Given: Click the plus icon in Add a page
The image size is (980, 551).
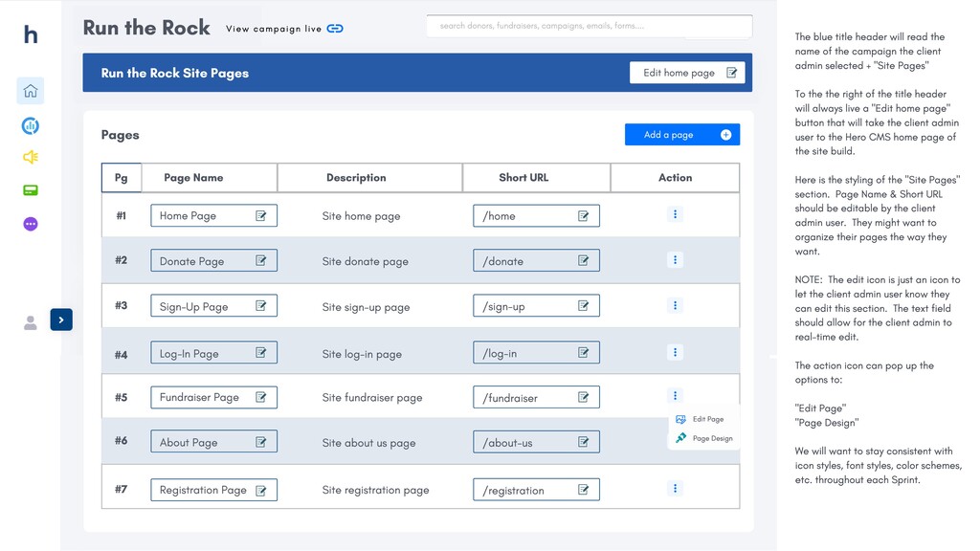Looking at the screenshot, I should 725,135.
